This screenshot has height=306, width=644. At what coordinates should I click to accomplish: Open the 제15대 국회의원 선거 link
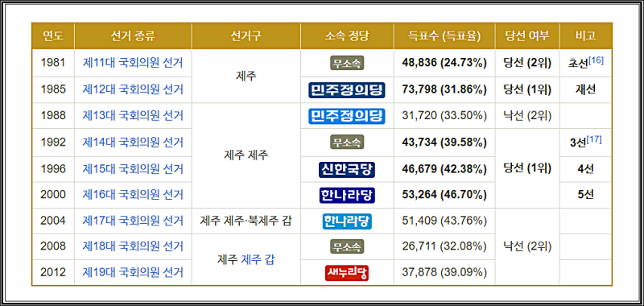133,169
